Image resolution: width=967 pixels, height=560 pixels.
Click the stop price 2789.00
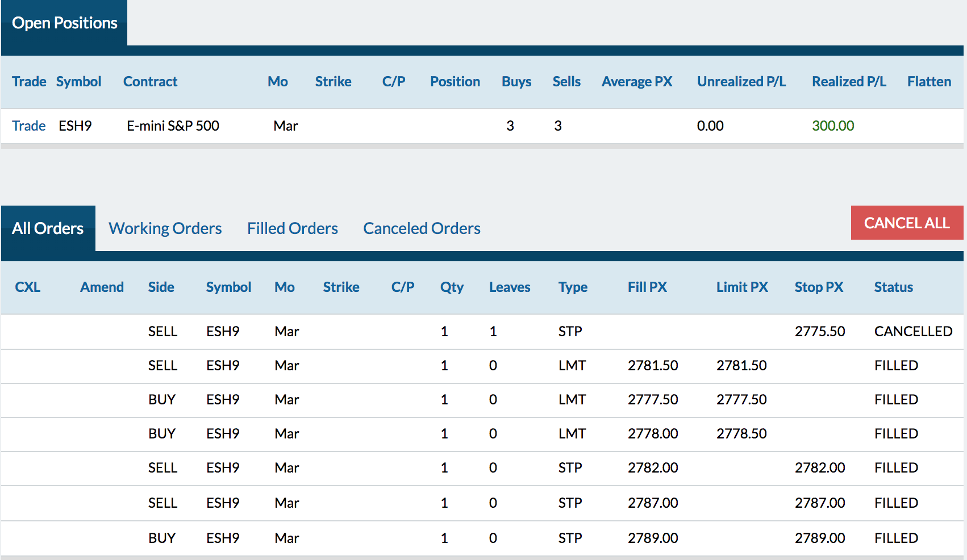pyautogui.click(x=820, y=538)
